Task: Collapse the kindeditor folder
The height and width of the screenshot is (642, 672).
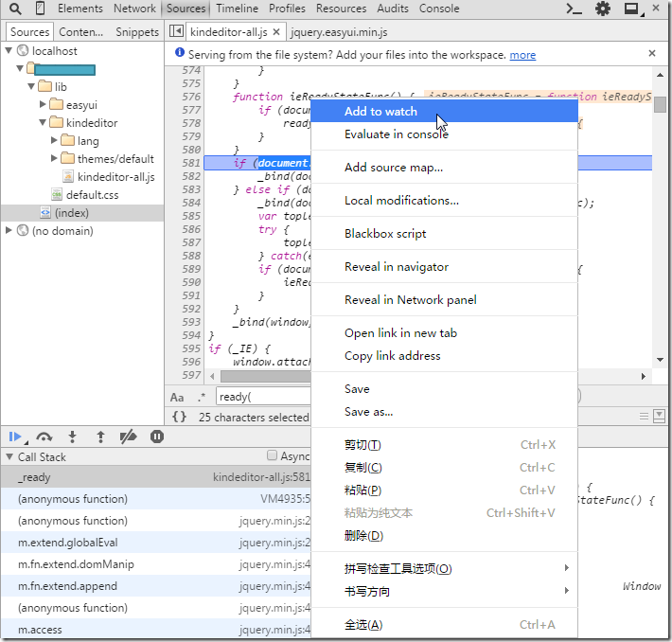Action: 43,122
